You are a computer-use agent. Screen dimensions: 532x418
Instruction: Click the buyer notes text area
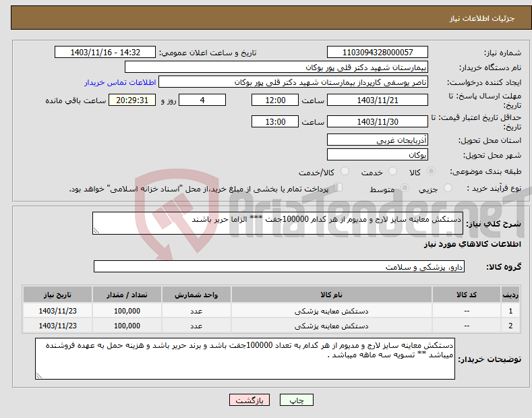(x=245, y=359)
